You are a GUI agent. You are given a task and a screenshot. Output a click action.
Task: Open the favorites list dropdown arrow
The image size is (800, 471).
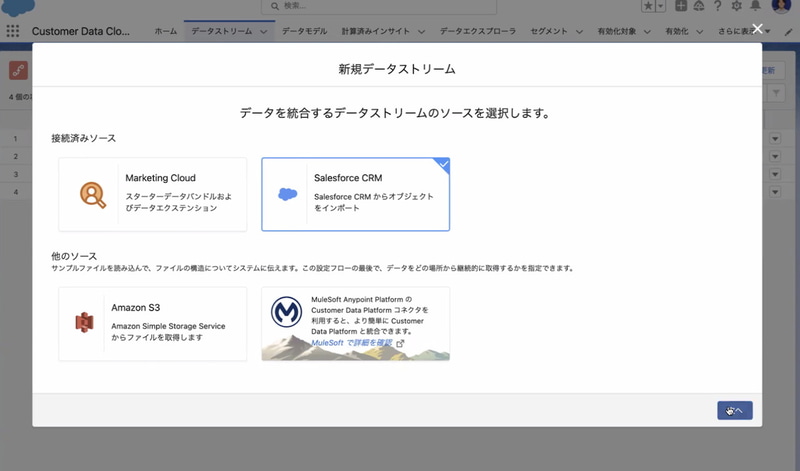(x=661, y=6)
